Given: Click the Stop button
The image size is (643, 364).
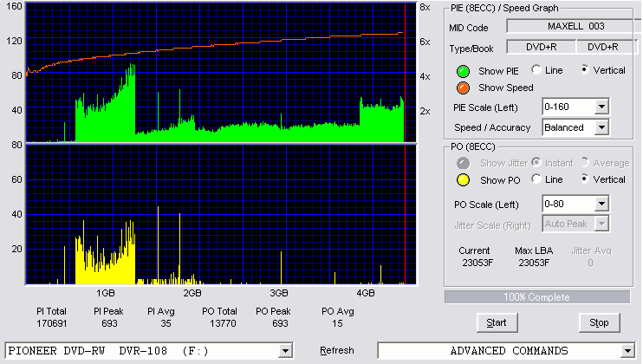Looking at the screenshot, I should pyautogui.click(x=599, y=323).
